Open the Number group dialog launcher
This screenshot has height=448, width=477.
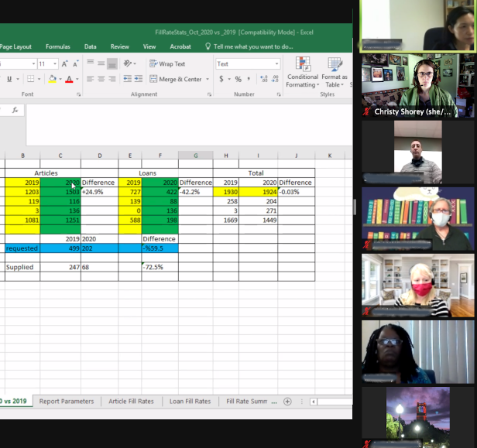[279, 94]
